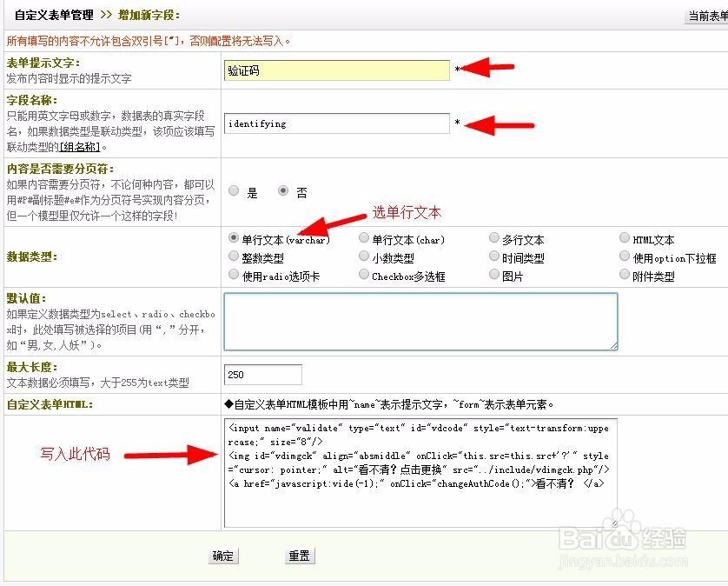The image size is (728, 586).
Task: Select 是 for content pagination
Action: click(232, 192)
